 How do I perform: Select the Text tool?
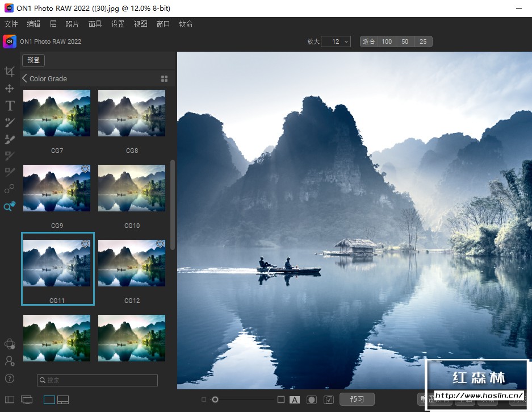point(10,106)
